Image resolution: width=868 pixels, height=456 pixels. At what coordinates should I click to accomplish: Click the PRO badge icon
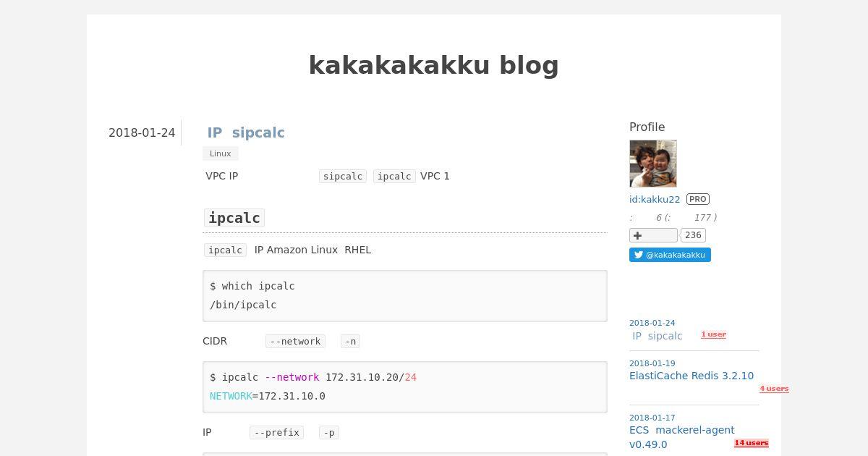698,199
